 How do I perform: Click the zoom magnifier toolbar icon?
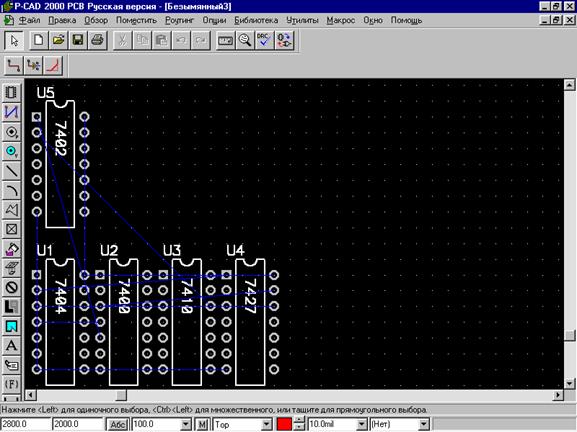(245, 40)
